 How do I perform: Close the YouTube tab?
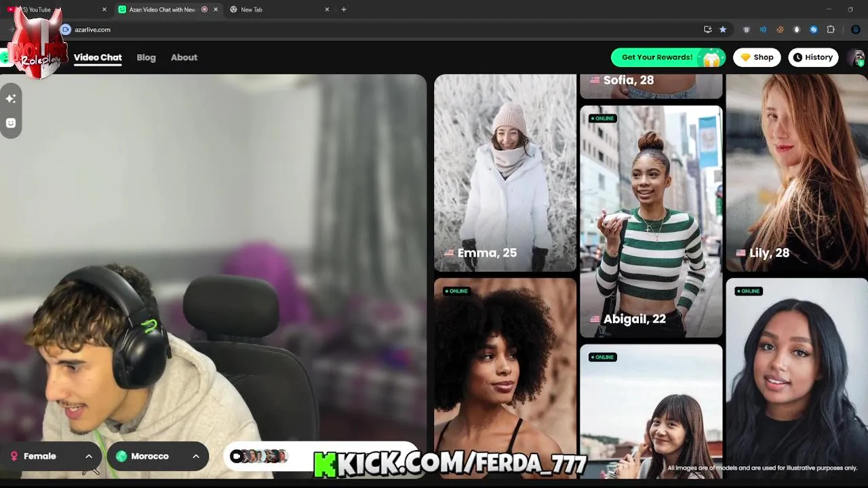[104, 9]
